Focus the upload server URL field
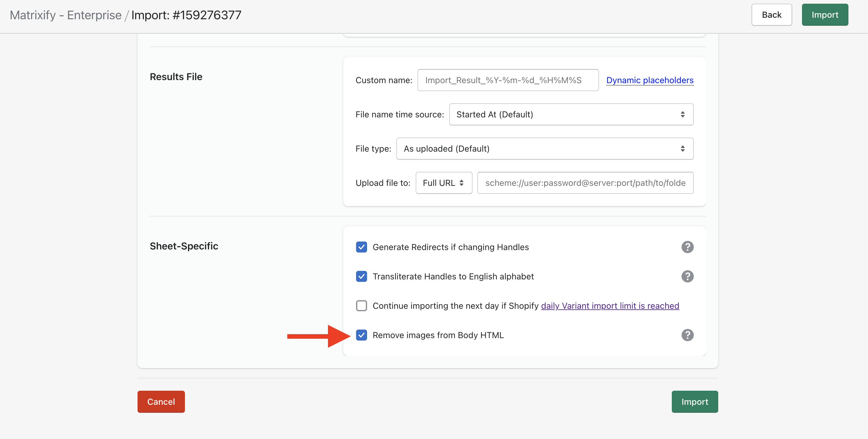The image size is (868, 439). [x=585, y=183]
